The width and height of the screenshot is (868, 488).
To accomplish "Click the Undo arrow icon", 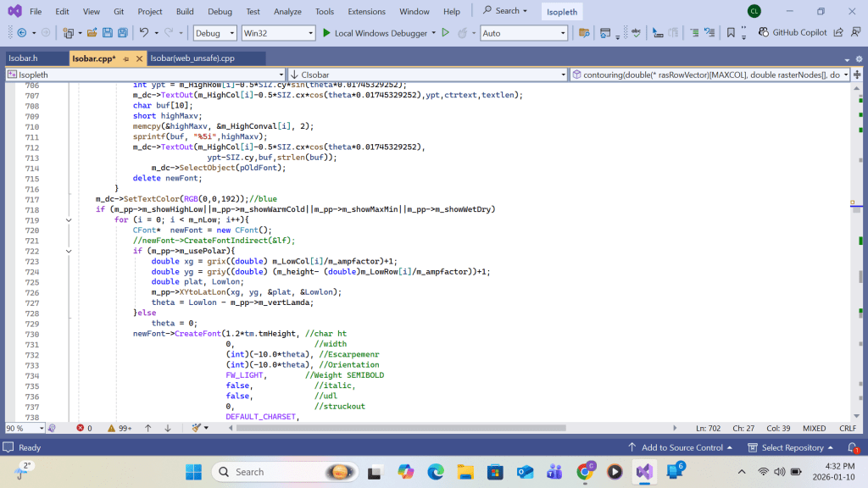I will (144, 33).
